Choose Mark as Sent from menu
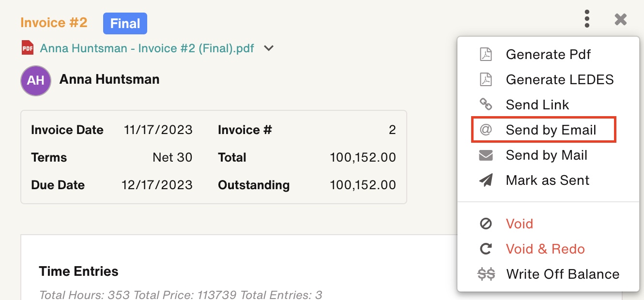This screenshot has width=644, height=300. pyautogui.click(x=547, y=180)
